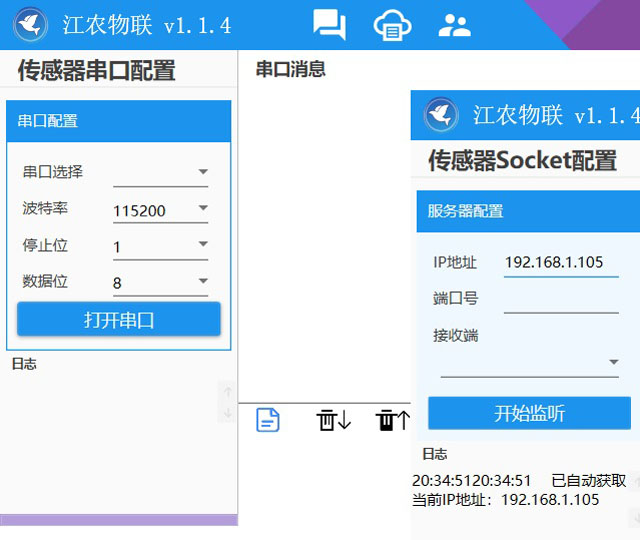The image size is (640, 540).
Task: Open the chat messages icon in header
Action: 329,25
